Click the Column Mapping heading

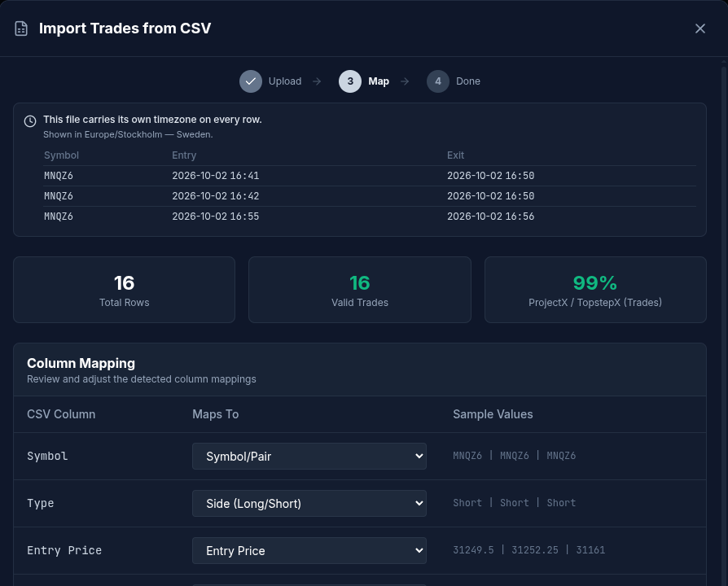(x=81, y=363)
